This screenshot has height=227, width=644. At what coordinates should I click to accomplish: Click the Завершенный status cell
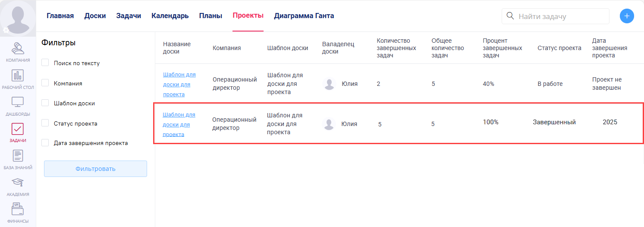[x=554, y=122]
